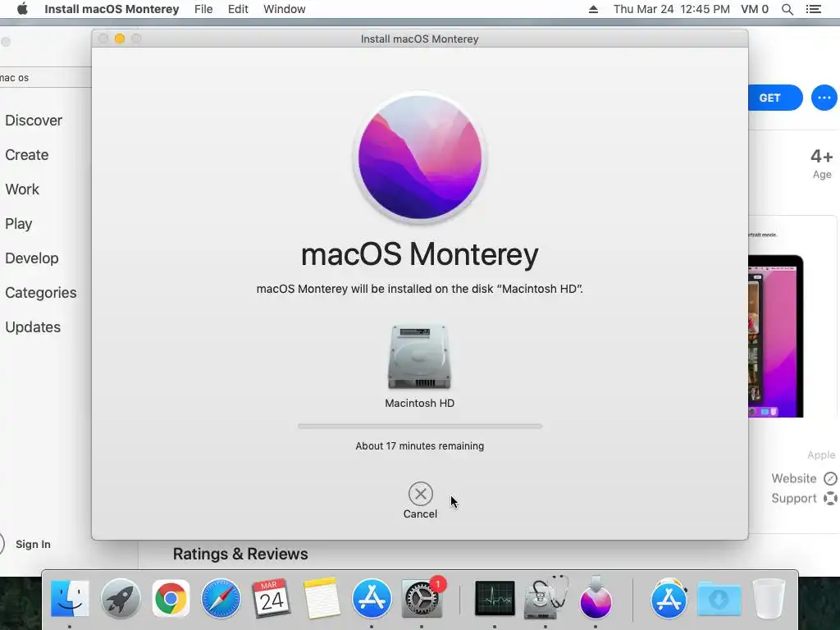Open Safari from the Dock
Viewport: 840px width, 630px height.
[221, 598]
